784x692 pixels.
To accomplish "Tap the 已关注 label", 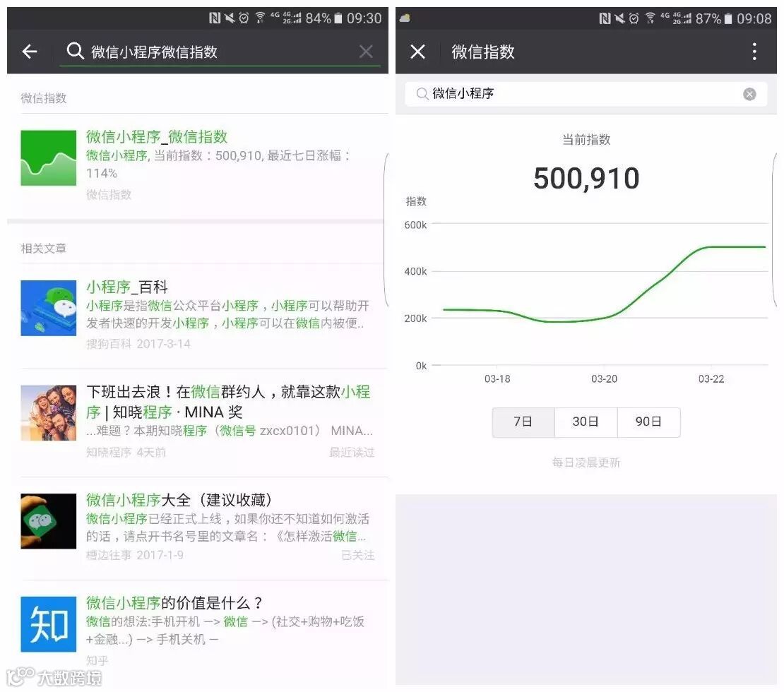I will [x=357, y=556].
